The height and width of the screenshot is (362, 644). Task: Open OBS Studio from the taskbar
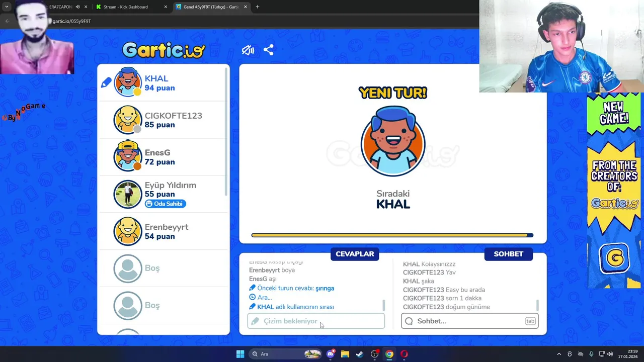[x=374, y=354]
